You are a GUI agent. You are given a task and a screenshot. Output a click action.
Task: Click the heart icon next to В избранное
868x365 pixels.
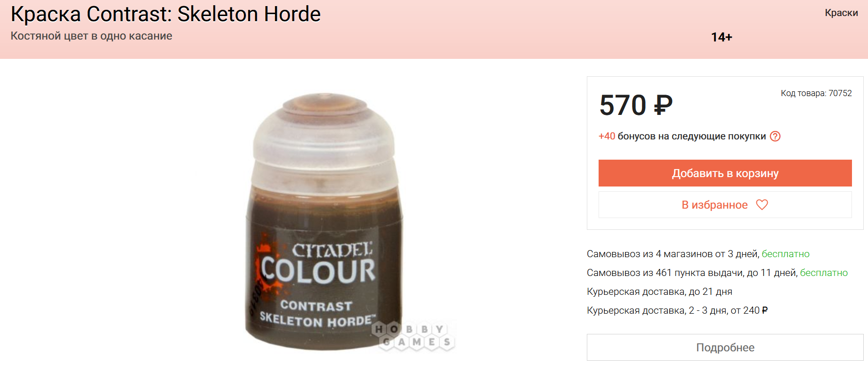762,204
